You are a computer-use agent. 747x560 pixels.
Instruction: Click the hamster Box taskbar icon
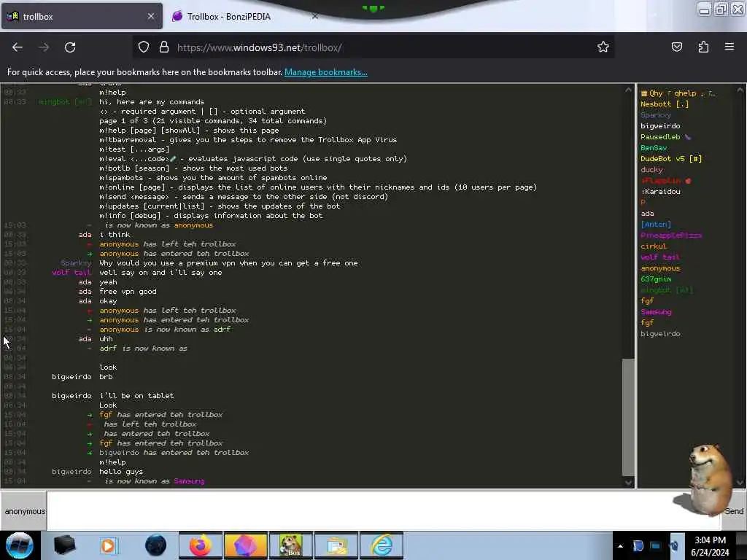coord(291,545)
